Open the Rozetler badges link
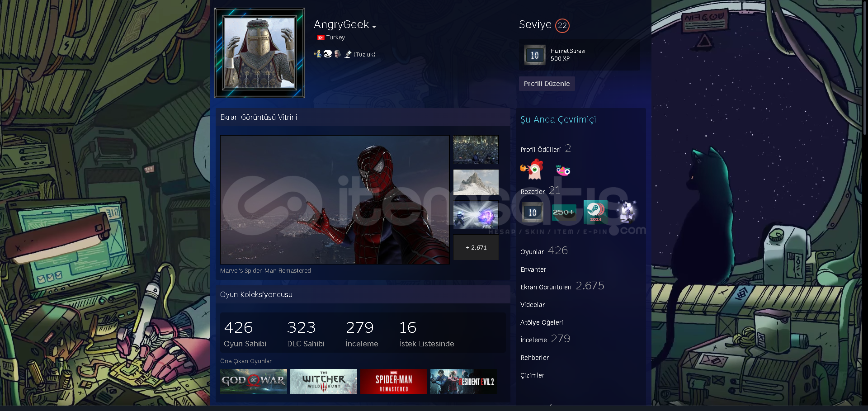 [x=533, y=192]
